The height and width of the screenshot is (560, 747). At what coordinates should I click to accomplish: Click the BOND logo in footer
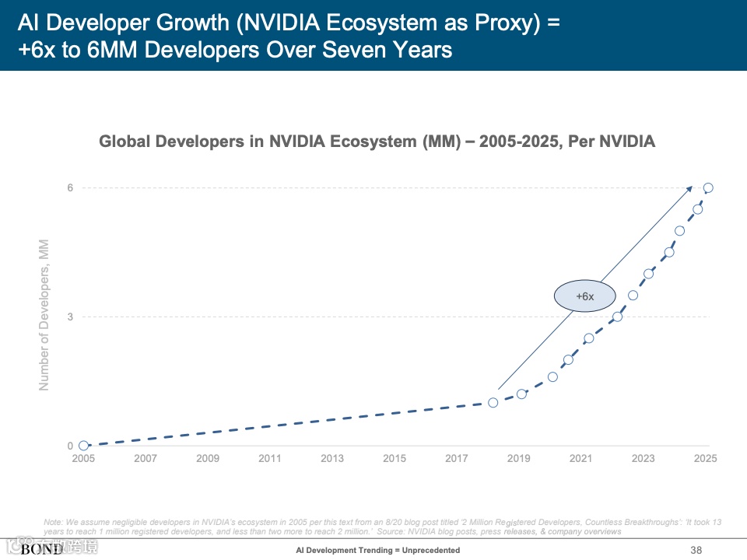tap(42, 549)
